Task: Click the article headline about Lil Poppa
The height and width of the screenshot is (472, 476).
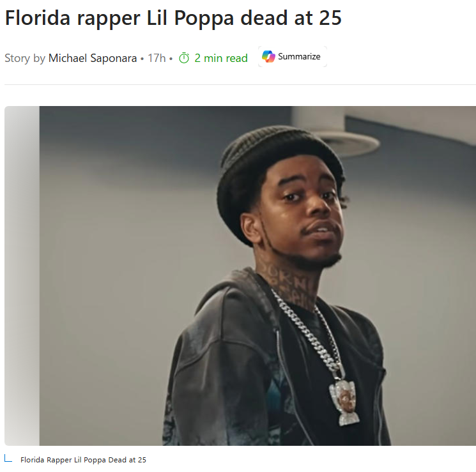Action: point(173,18)
